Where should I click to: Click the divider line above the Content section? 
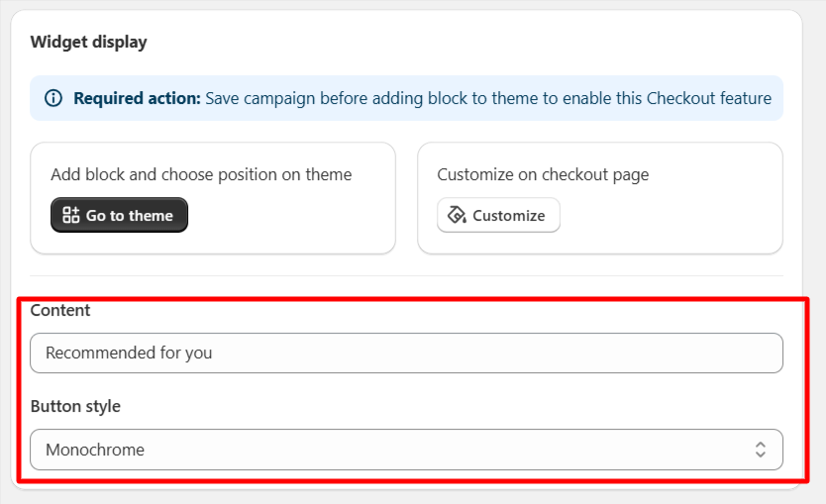[406, 276]
